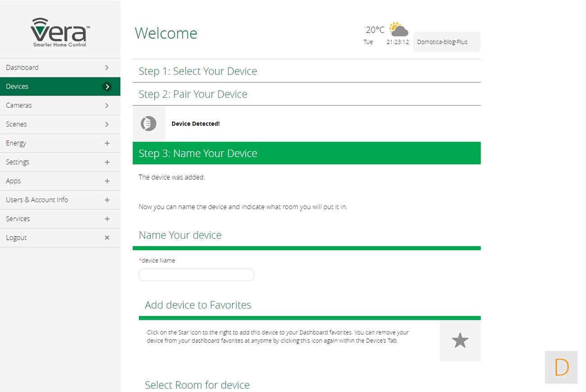Click the weather cloud icon
This screenshot has width=586, height=392.
click(398, 30)
